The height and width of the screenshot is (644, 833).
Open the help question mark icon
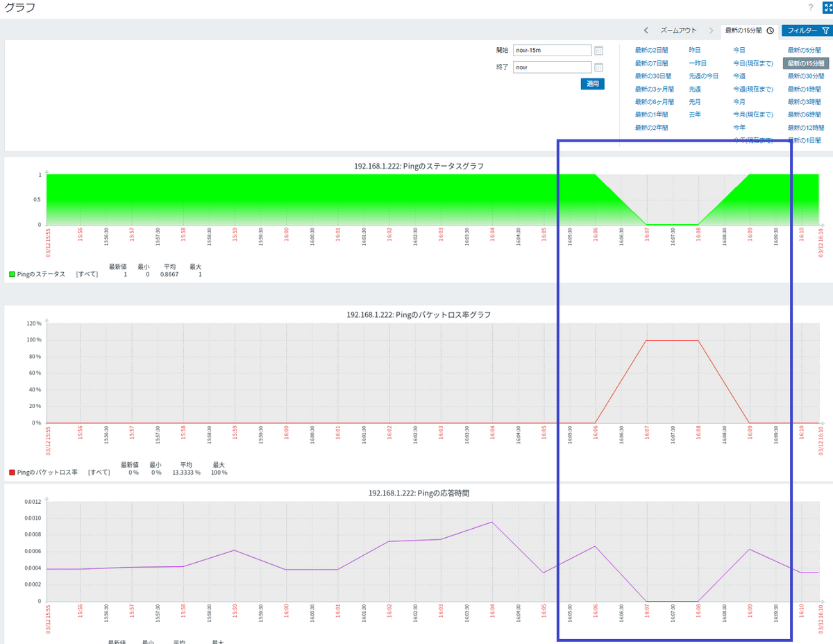pos(810,7)
